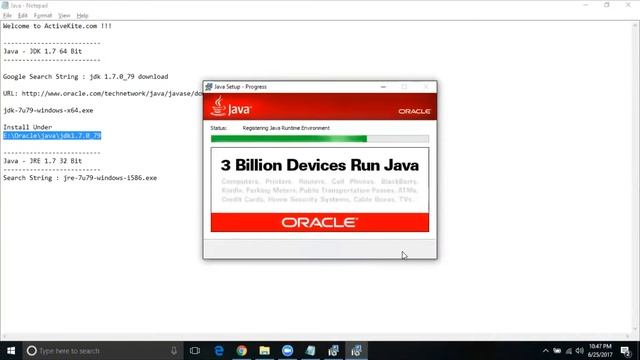Select the active Java Setup taskbar icon

pos(356,351)
